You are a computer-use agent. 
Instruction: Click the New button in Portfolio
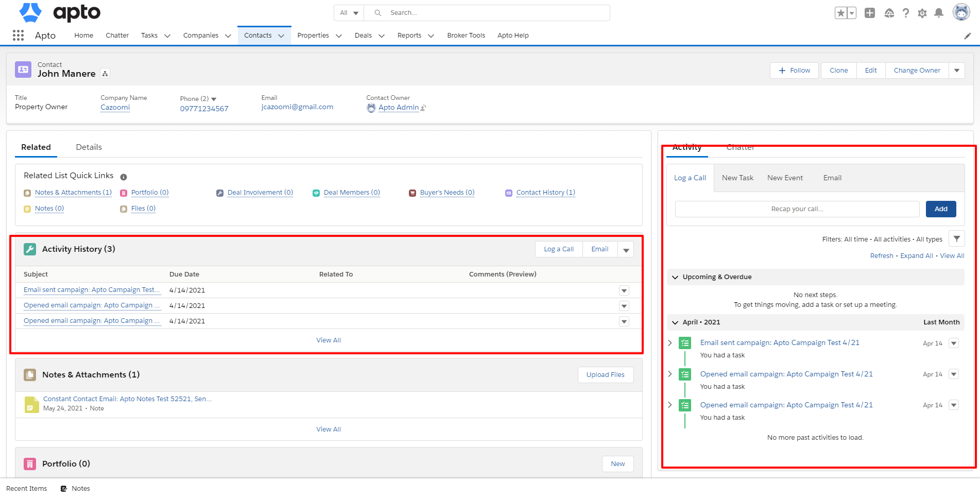618,464
